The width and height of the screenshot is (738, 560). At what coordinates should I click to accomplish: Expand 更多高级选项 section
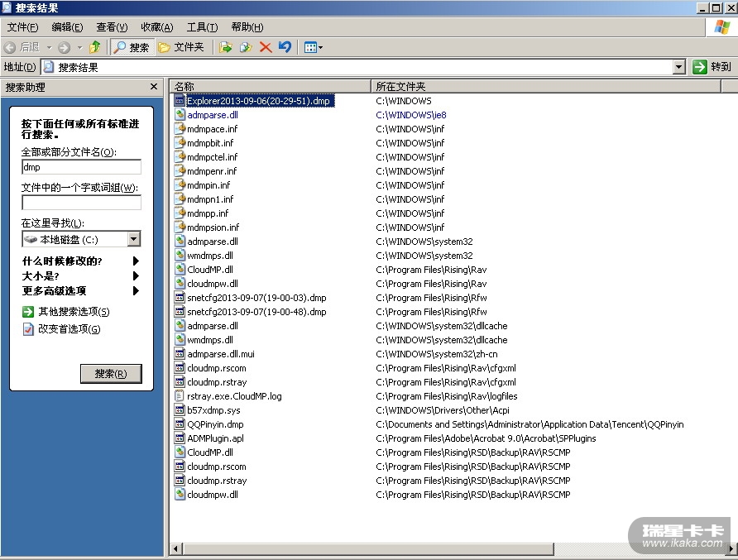(136, 291)
